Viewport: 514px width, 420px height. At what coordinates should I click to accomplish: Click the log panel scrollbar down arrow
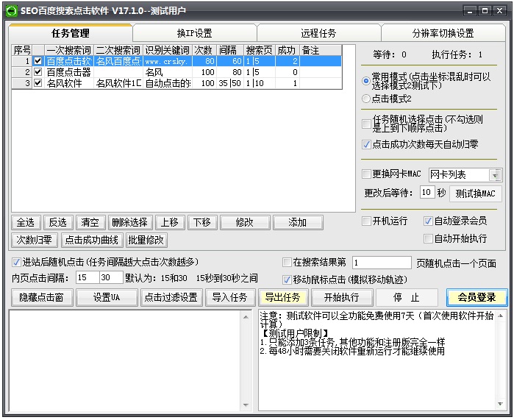pyautogui.click(x=247, y=406)
